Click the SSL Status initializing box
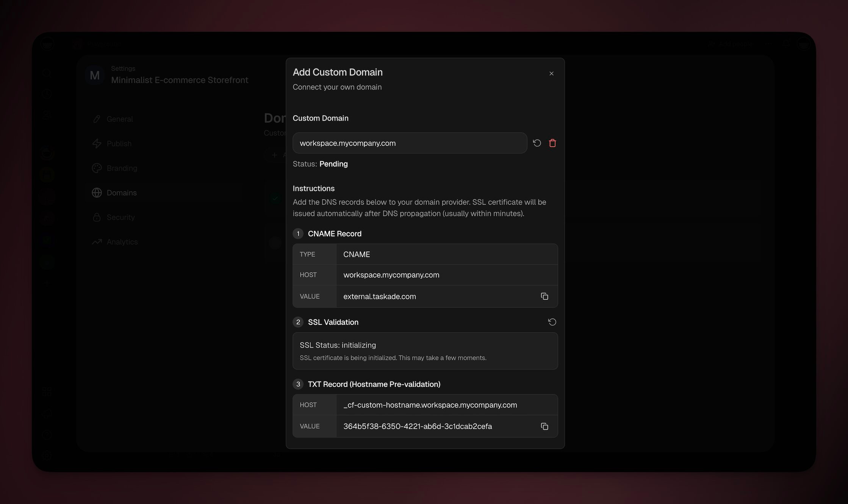The image size is (848, 504). [x=425, y=351]
